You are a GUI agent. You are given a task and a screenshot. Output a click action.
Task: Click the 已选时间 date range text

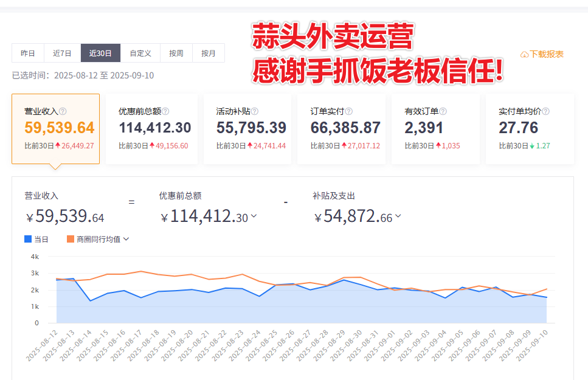point(83,75)
